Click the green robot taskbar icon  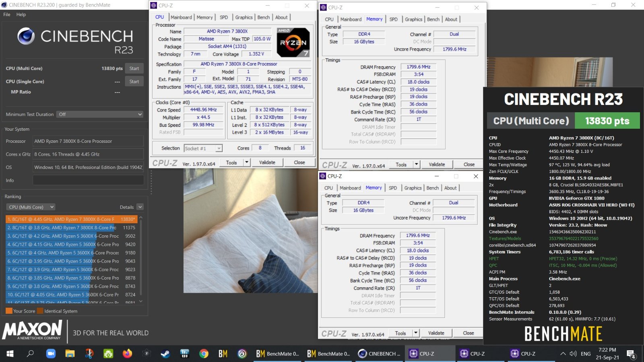108,354
